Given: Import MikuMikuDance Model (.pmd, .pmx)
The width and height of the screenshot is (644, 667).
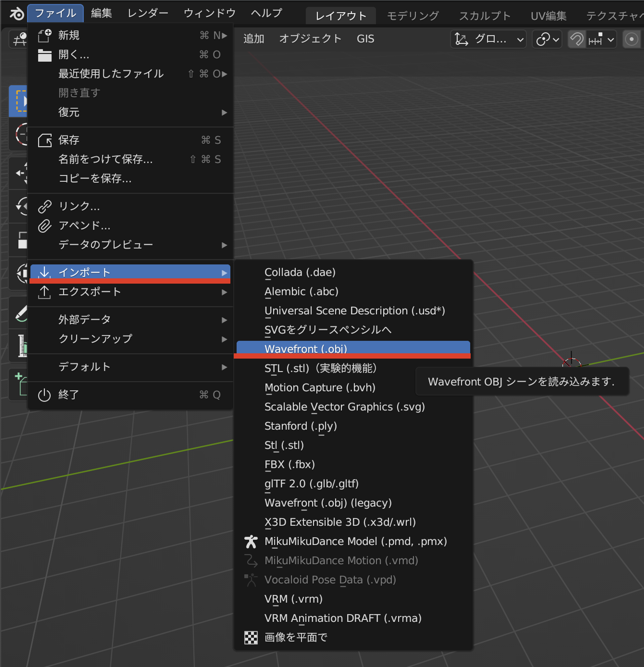Looking at the screenshot, I should pyautogui.click(x=353, y=541).
